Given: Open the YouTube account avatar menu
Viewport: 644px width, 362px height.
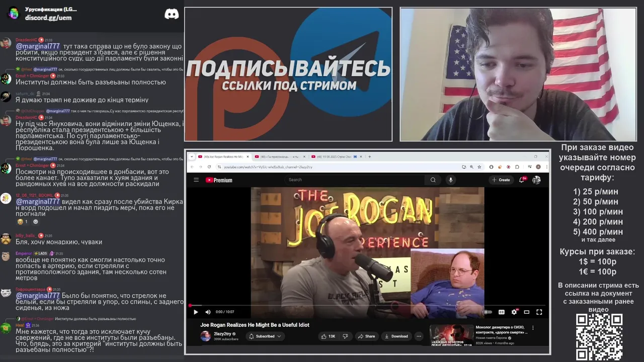Looking at the screenshot, I should click(537, 179).
